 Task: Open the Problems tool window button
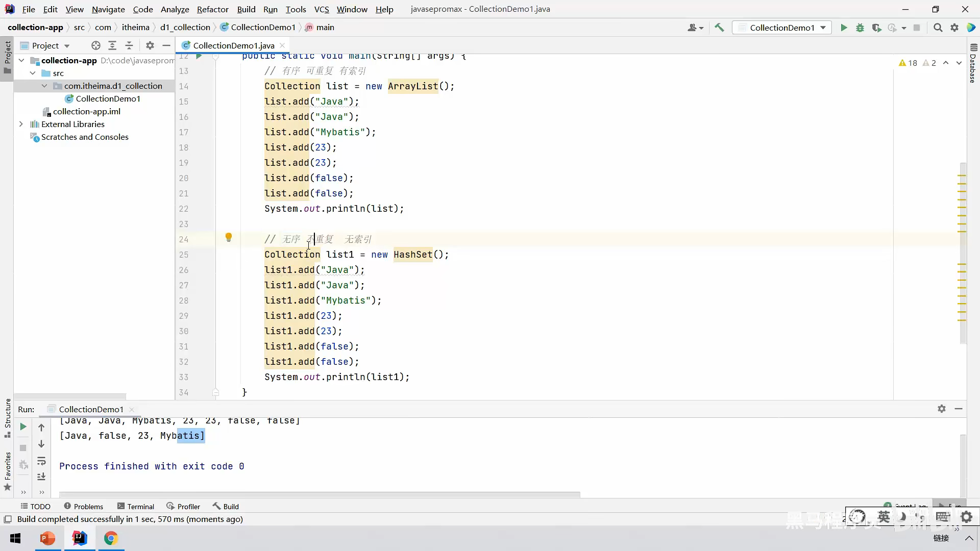click(83, 506)
